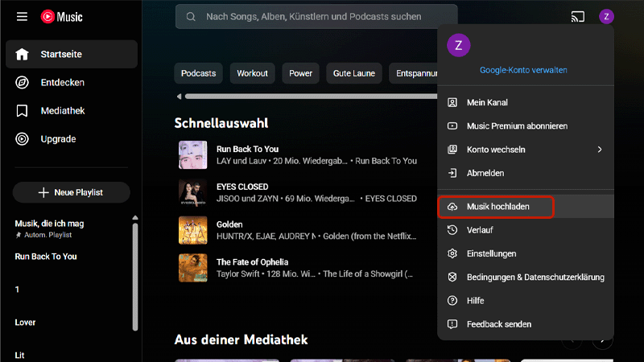Click the Verlauf history clock icon
Image resolution: width=644 pixels, height=362 pixels.
452,230
